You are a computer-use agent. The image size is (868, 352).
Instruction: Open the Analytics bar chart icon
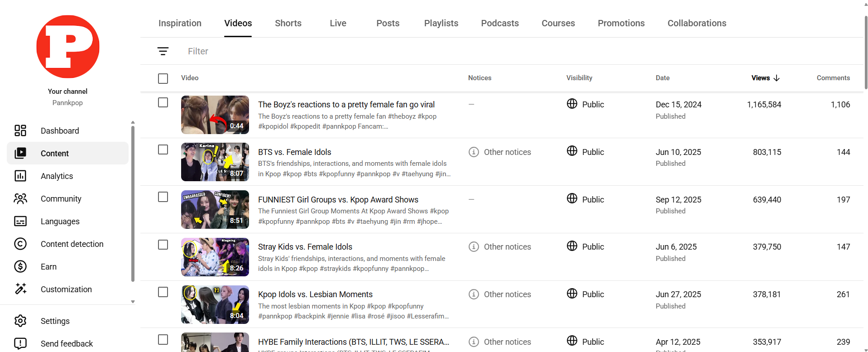[x=20, y=176]
